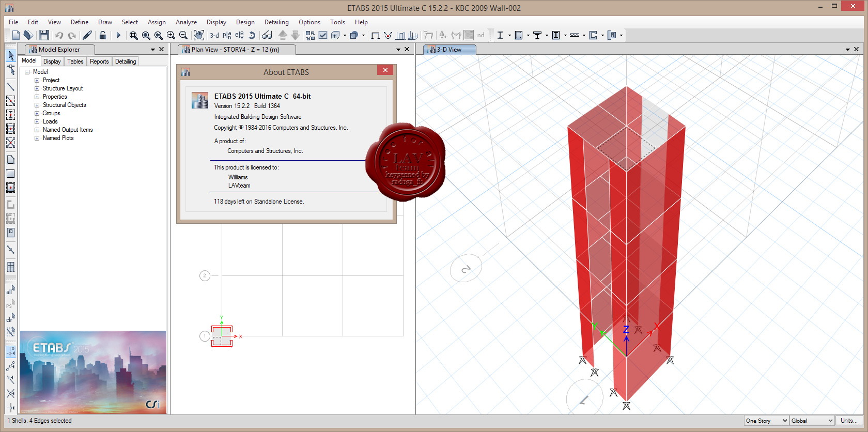Activate the Pan hand tool

point(199,35)
